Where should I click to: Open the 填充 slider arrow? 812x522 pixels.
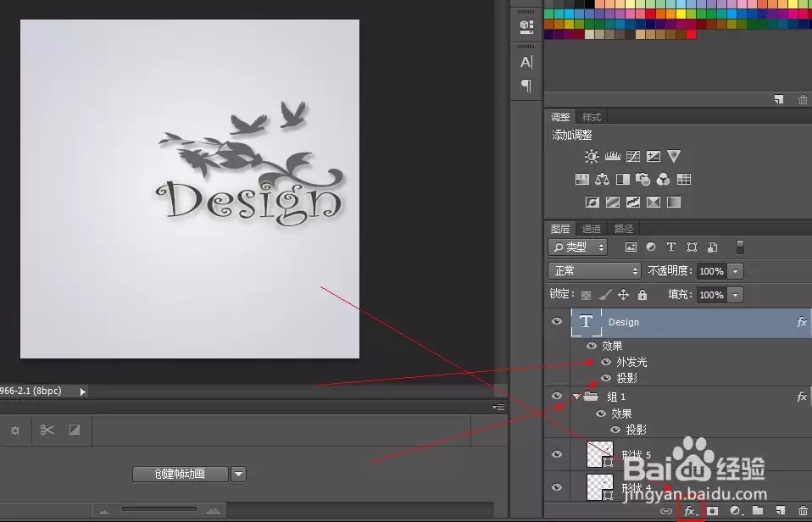tap(735, 295)
